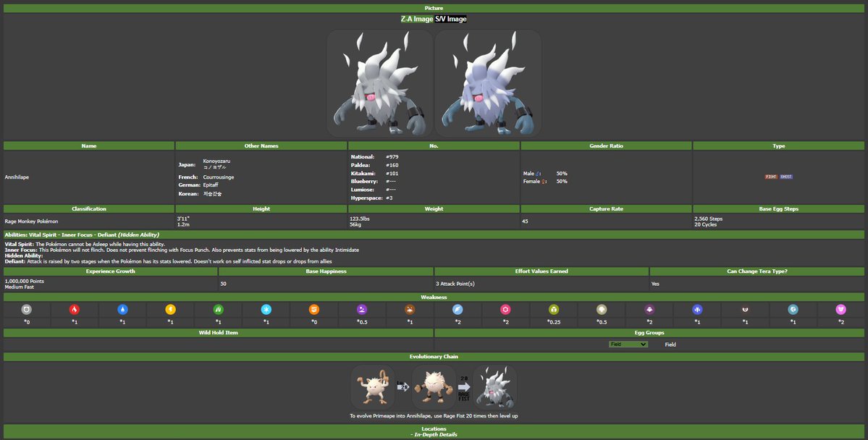Viewport: 868px width, 440px height.
Task: Open the In-Depth Details locations link
Action: [434, 434]
